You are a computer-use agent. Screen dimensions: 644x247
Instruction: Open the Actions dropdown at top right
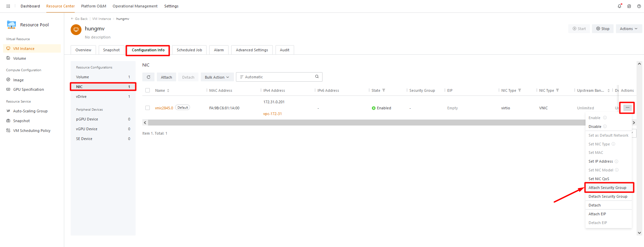pos(628,29)
